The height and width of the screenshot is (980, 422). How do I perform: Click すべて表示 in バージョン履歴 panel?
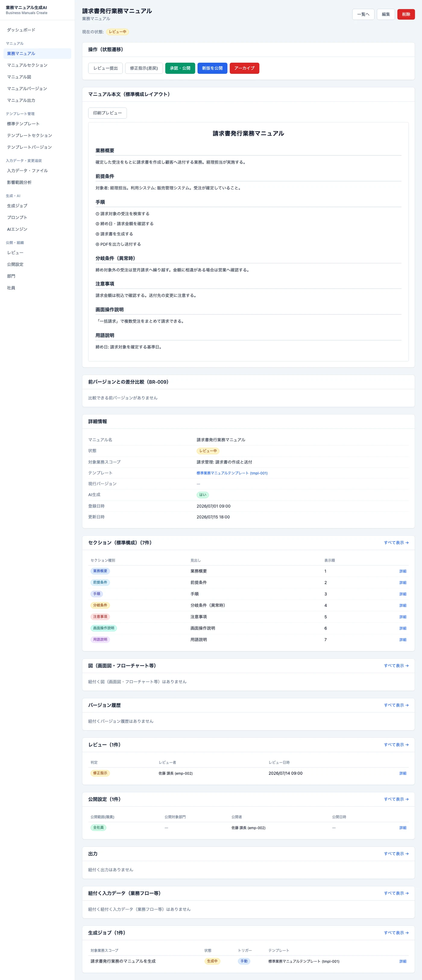click(x=396, y=705)
